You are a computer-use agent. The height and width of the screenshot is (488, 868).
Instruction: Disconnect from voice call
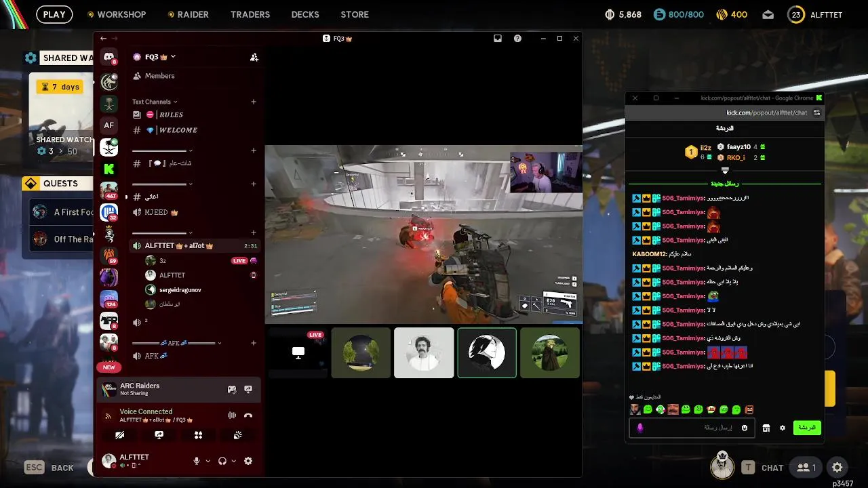(x=248, y=415)
